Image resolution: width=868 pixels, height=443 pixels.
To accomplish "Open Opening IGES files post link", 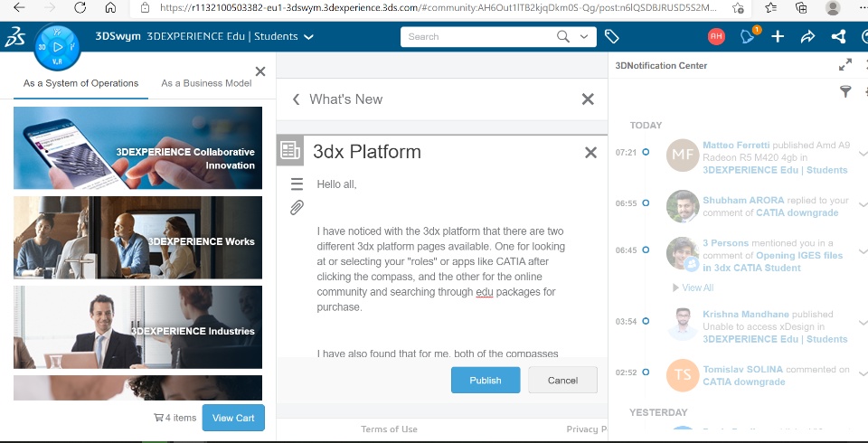I will click(773, 261).
